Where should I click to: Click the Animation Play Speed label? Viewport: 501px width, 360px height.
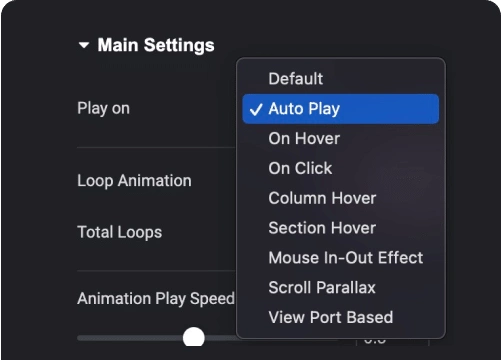156,298
